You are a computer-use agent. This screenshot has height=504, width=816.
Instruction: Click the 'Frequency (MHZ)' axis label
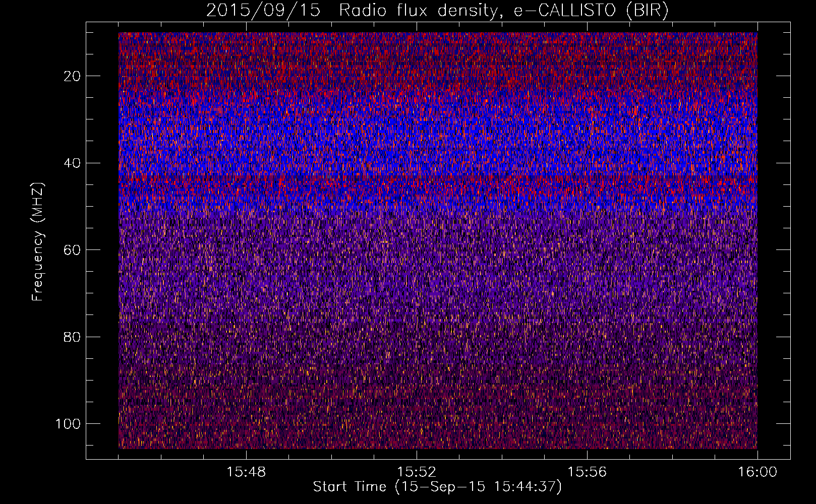pos(38,241)
